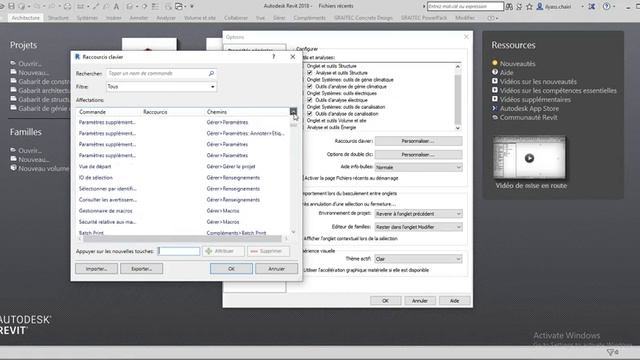Image resolution: width=640 pixels, height=360 pixels.
Task: Open the search binoculars icon
Action: click(x=509, y=6)
